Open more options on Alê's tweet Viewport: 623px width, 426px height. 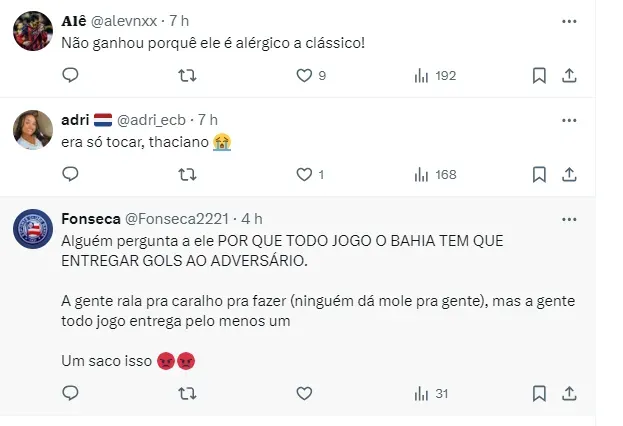coord(569,20)
